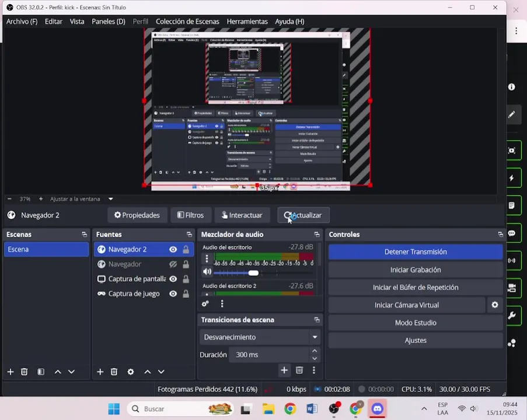The image size is (527, 420).
Task: Adjust Audio del escritorio volume slider
Action: pyautogui.click(x=253, y=273)
